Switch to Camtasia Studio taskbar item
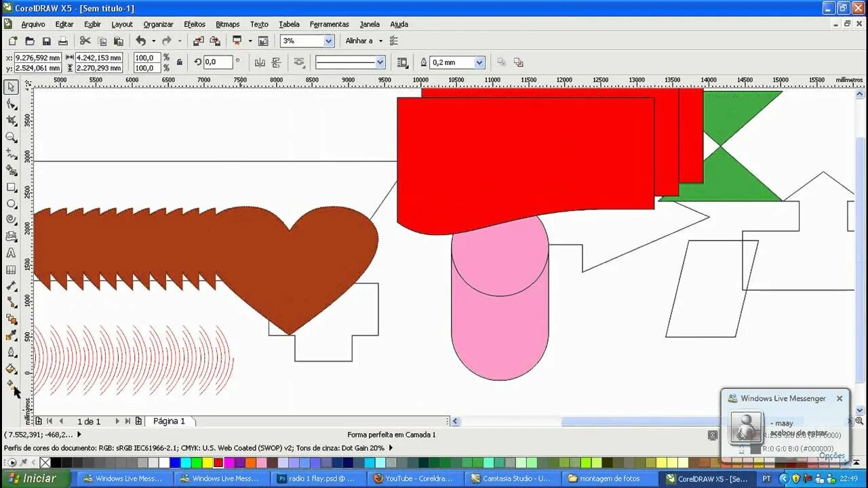The height and width of the screenshot is (488, 868). [x=513, y=479]
